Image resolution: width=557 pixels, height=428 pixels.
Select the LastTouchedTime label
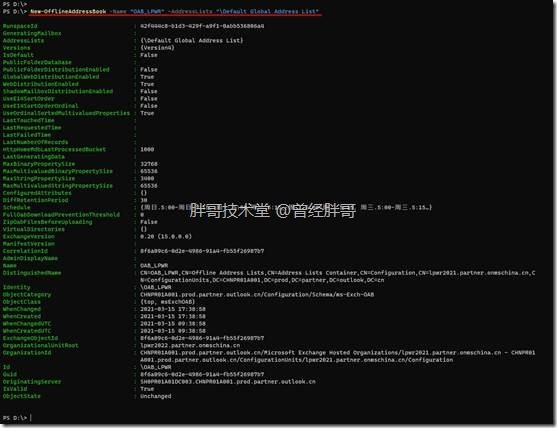click(x=28, y=120)
